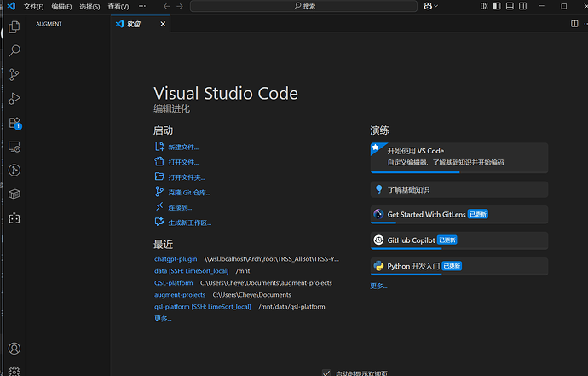Image resolution: width=588 pixels, height=376 pixels.
Task: Click the 克隆 Git 仓库 branch icon
Action: 159,192
